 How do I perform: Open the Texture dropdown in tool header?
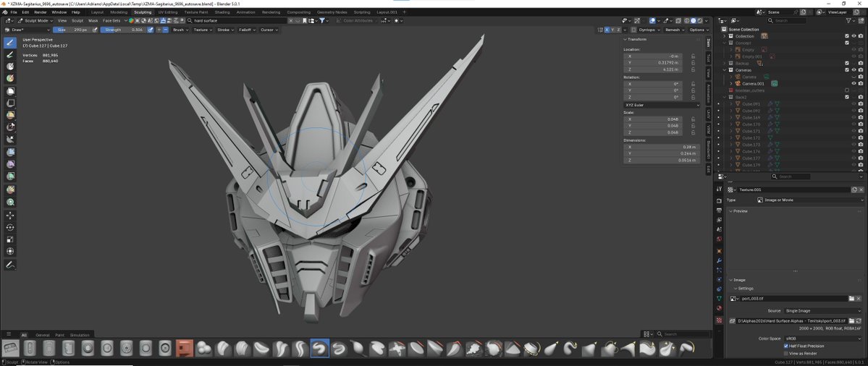pos(202,30)
